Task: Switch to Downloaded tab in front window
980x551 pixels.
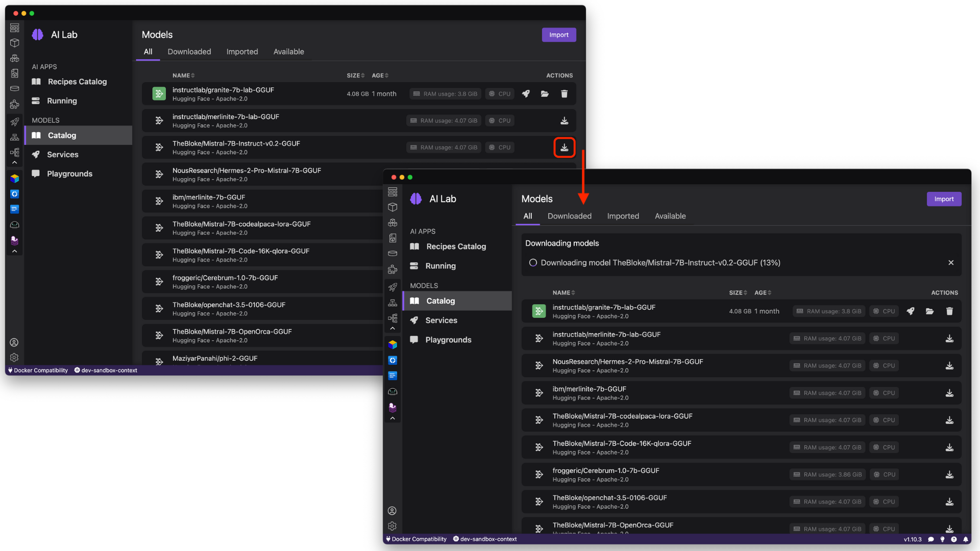Action: 570,216
